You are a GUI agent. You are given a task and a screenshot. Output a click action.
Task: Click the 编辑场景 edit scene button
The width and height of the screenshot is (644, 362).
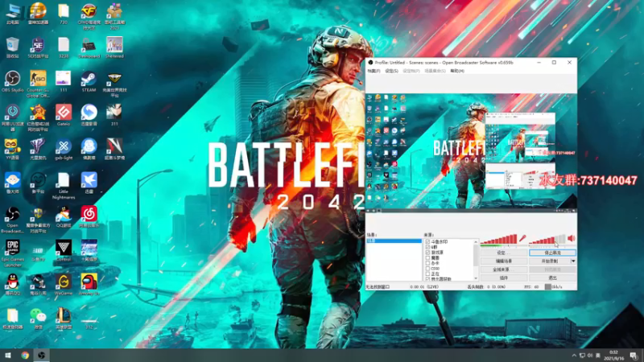point(504,261)
